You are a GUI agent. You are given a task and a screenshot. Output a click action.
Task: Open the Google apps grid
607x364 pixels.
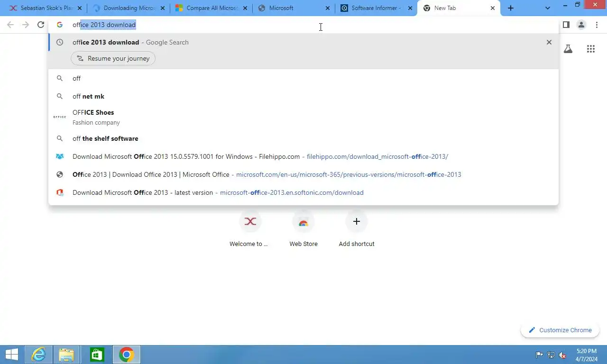590,49
